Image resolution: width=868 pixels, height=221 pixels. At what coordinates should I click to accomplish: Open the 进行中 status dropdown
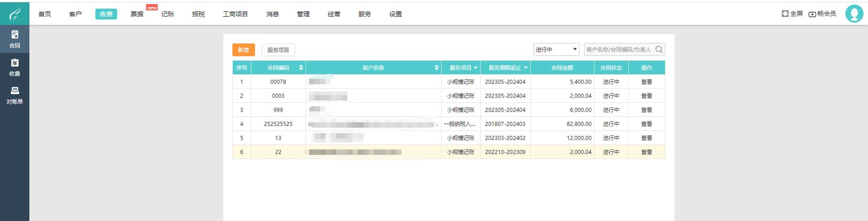tap(556, 49)
